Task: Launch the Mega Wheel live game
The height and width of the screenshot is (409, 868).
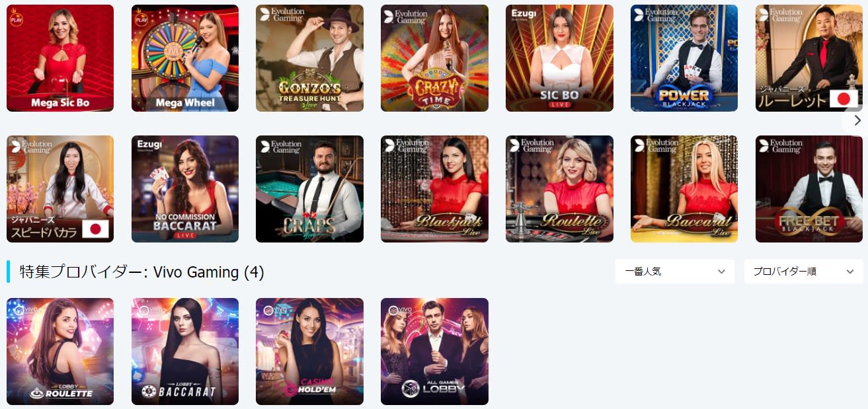Action: 185,58
